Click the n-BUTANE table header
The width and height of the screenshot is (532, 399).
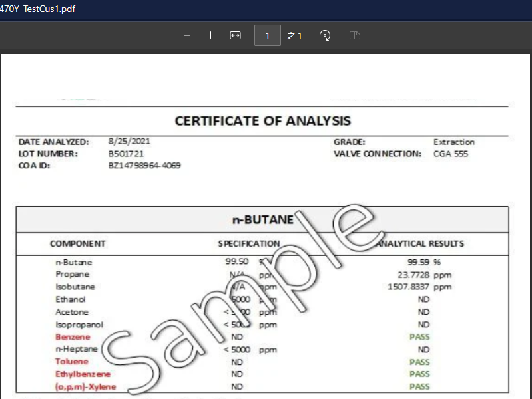coord(262,219)
